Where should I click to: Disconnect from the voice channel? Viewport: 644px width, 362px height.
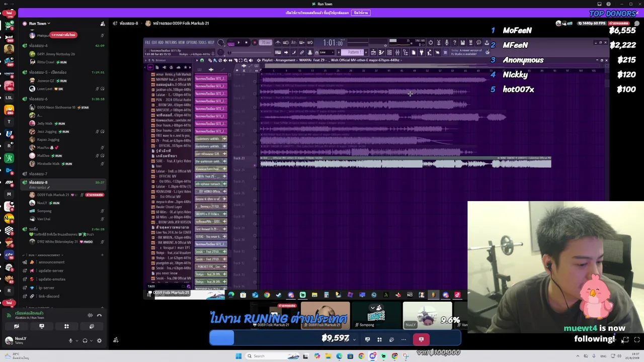pos(99,315)
